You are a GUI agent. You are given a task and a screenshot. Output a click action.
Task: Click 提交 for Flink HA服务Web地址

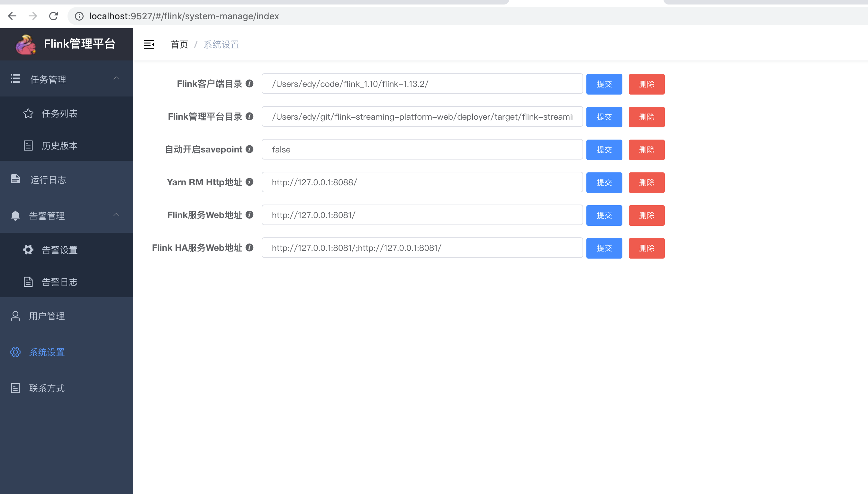pos(604,248)
